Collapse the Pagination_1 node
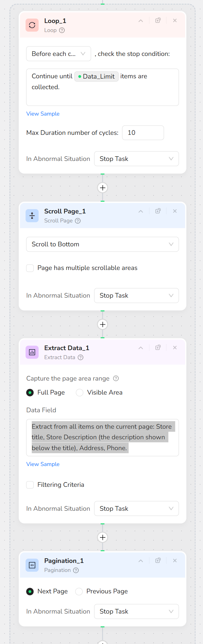The image size is (203, 644). (x=141, y=561)
